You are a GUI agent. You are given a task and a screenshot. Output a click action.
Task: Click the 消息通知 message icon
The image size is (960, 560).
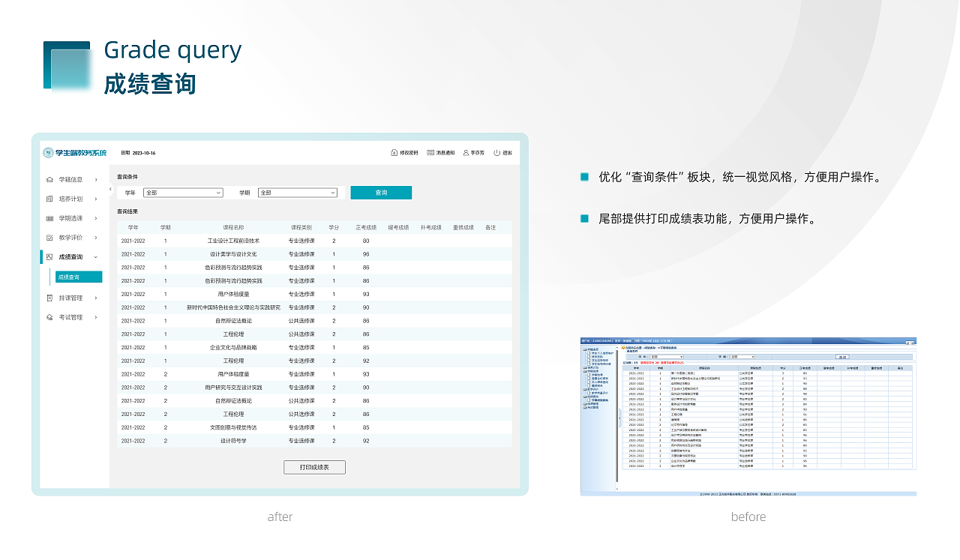(430, 153)
